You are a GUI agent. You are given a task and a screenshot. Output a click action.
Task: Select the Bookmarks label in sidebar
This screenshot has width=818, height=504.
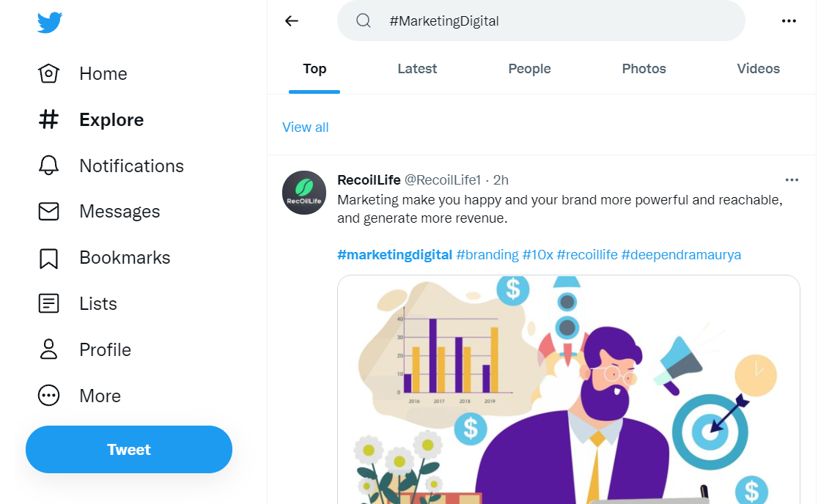click(125, 257)
